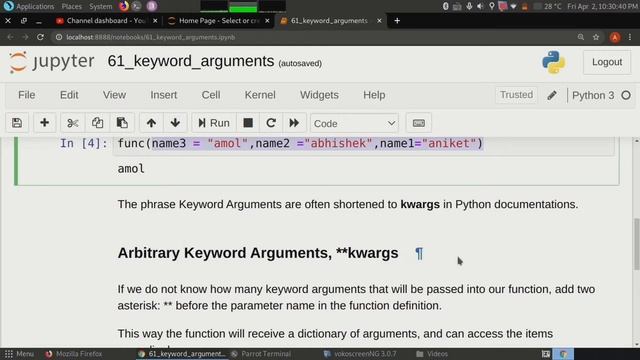The image size is (640, 360).
Task: Open the Insert menu
Action: [164, 95]
